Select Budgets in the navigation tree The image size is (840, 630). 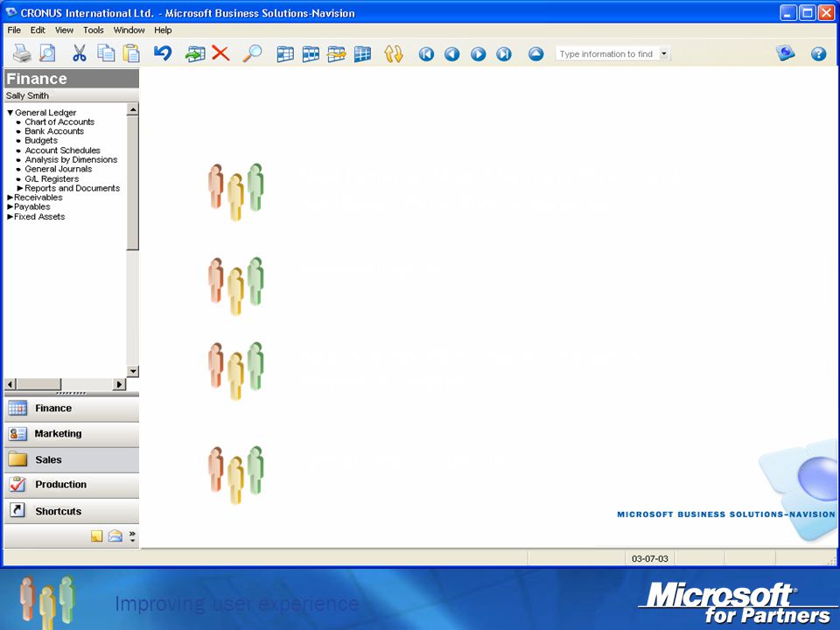coord(41,140)
